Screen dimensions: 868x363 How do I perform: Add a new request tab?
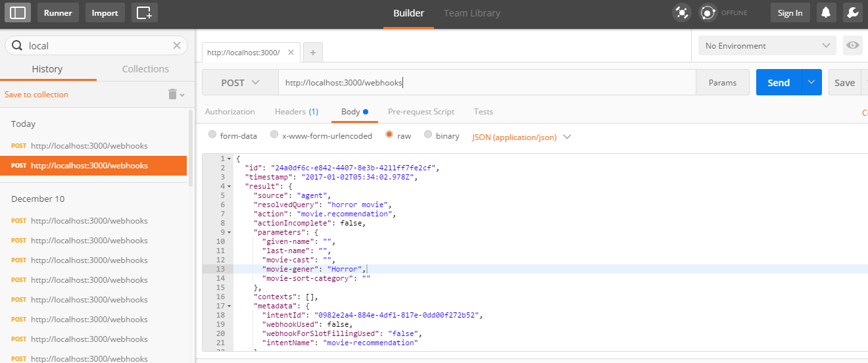[312, 53]
